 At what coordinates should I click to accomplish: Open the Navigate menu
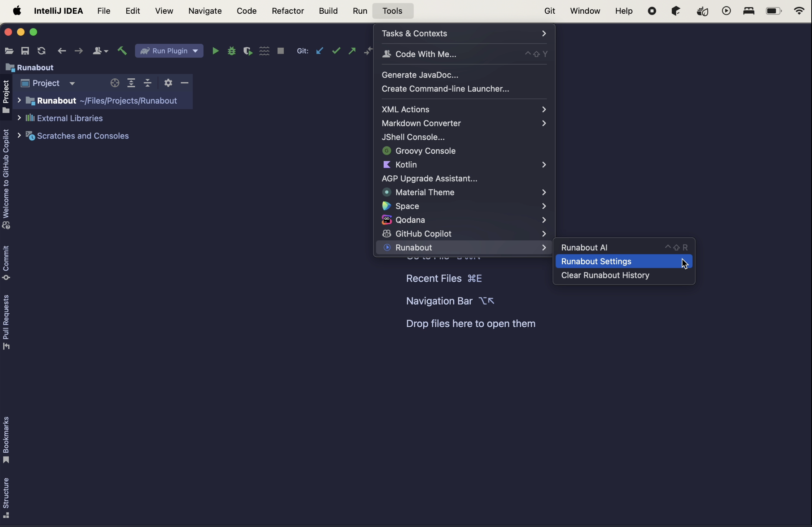pos(205,11)
